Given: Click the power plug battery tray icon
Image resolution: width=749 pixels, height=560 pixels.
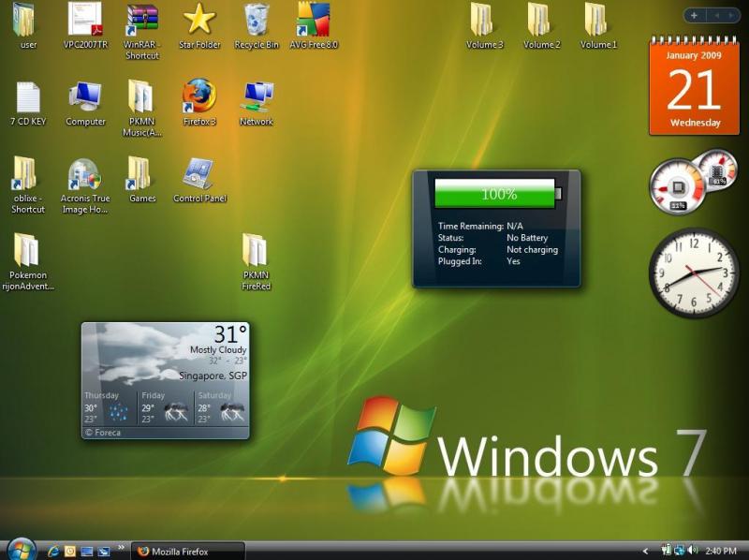Looking at the screenshot, I should point(667,551).
